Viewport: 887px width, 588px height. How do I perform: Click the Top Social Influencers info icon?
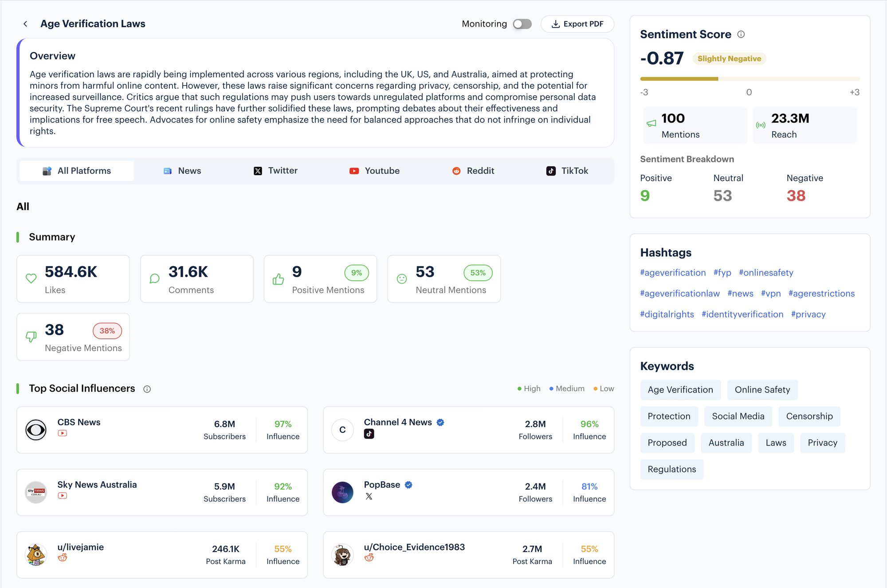[147, 389]
